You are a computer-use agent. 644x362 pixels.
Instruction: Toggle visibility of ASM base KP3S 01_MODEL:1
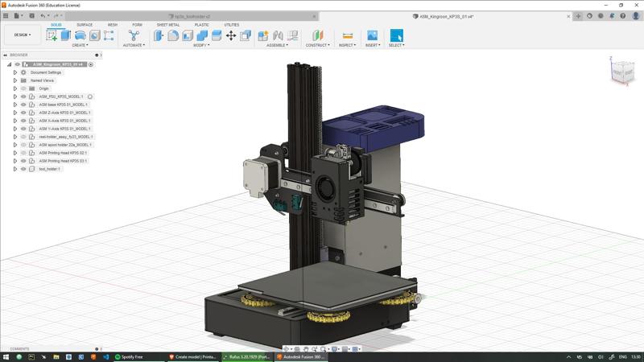tap(23, 105)
